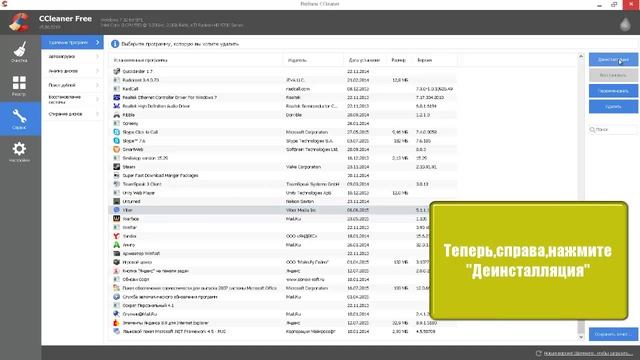Viewport: 640px width, 360px height.
Task: Click the CCleaner logo in header
Action: [x=19, y=22]
